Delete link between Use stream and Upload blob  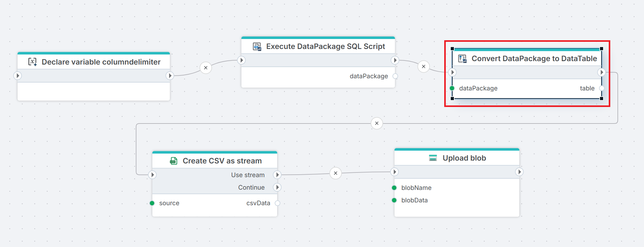point(336,173)
